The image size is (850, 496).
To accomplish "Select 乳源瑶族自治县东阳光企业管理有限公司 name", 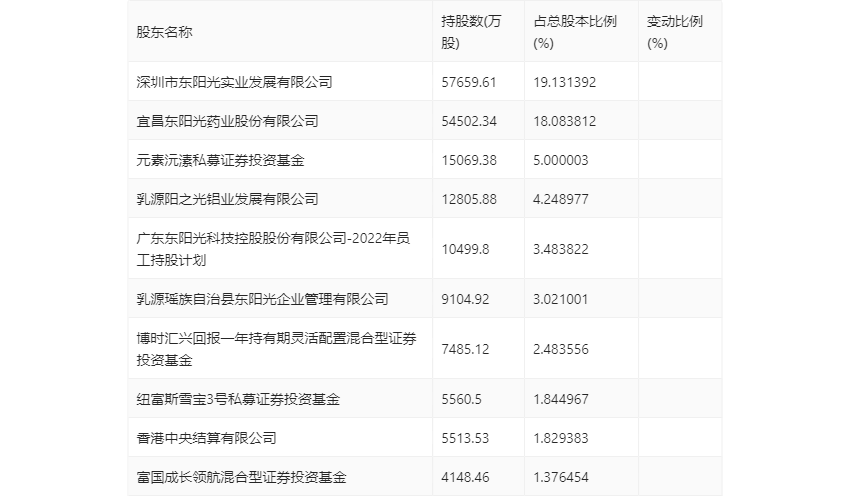I will (x=262, y=299).
